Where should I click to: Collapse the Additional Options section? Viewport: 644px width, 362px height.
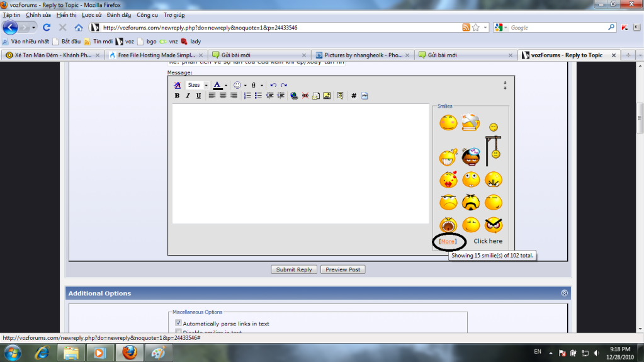point(564,293)
